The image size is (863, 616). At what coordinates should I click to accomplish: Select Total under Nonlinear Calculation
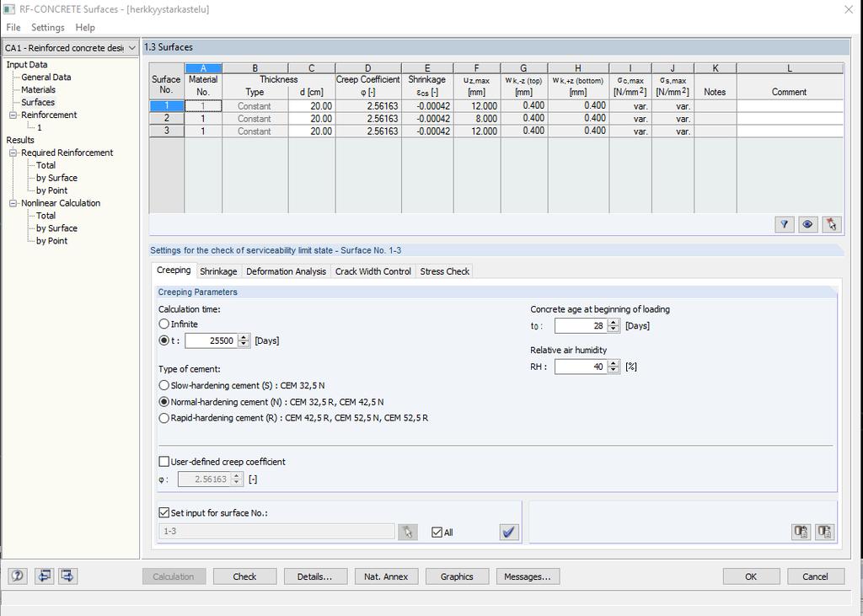[46, 216]
